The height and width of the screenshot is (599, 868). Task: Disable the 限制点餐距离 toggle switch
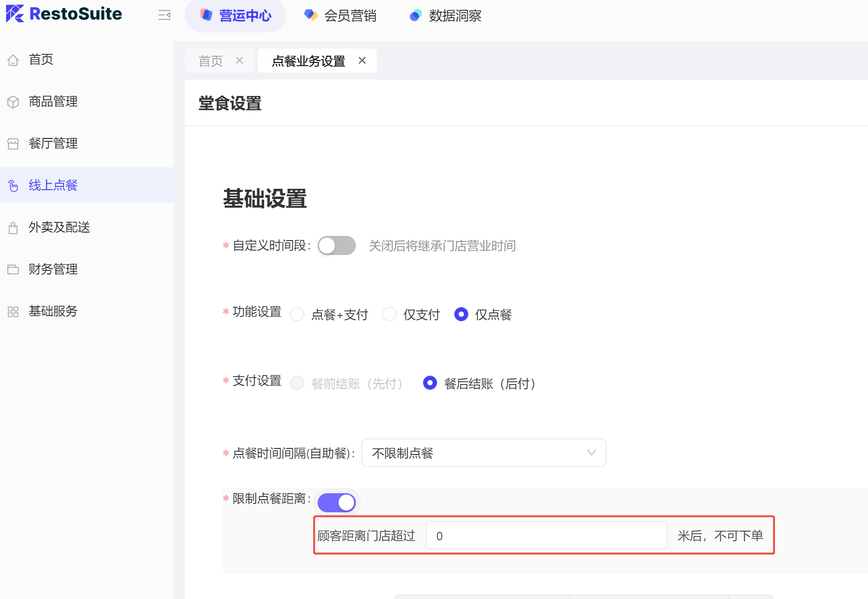336,503
